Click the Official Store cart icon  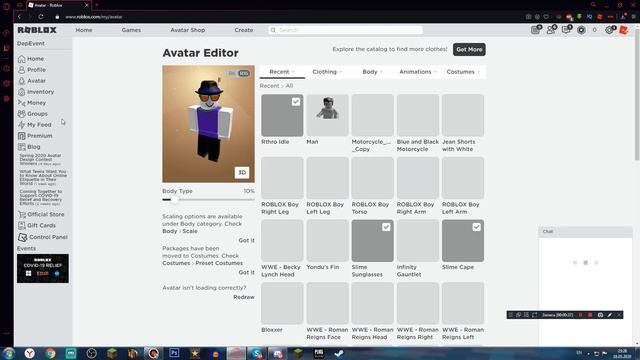point(22,214)
